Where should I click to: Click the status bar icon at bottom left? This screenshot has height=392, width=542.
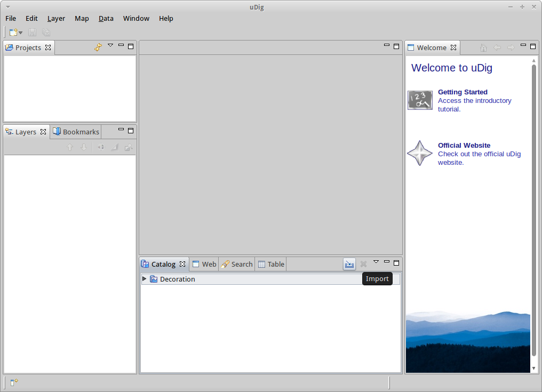point(14,382)
